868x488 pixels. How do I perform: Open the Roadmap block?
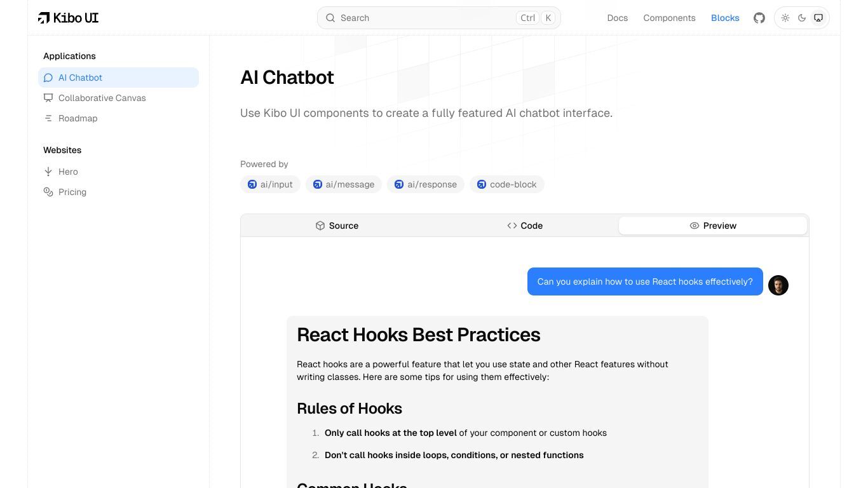118,118
